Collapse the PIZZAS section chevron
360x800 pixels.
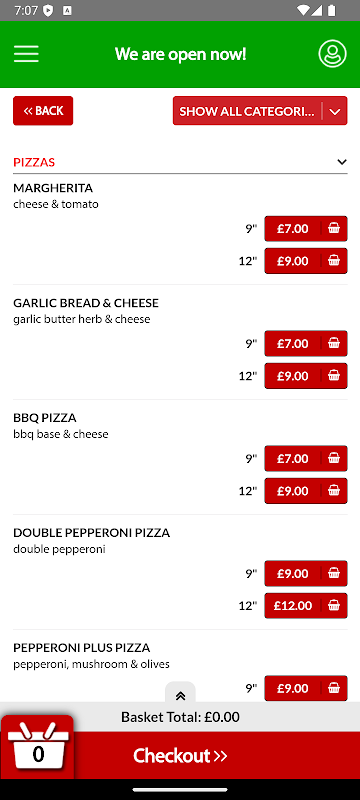click(x=342, y=162)
